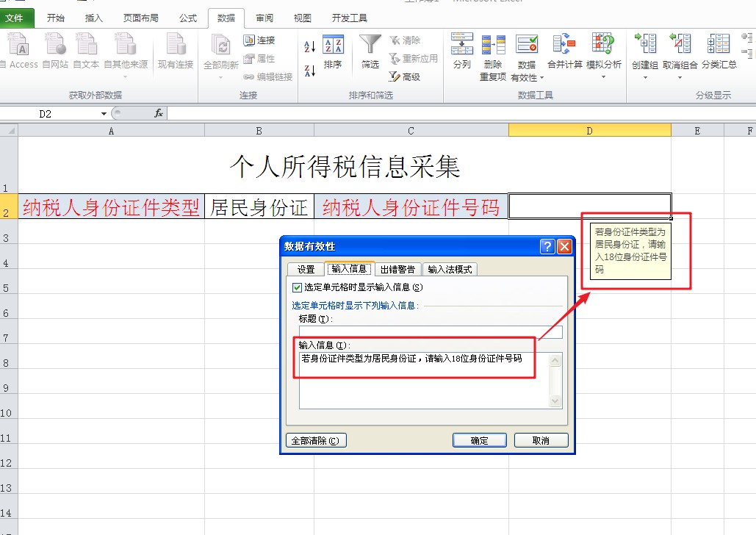Switch to the 开发工具 ribbon tab
The height and width of the screenshot is (535, 756).
pyautogui.click(x=350, y=18)
